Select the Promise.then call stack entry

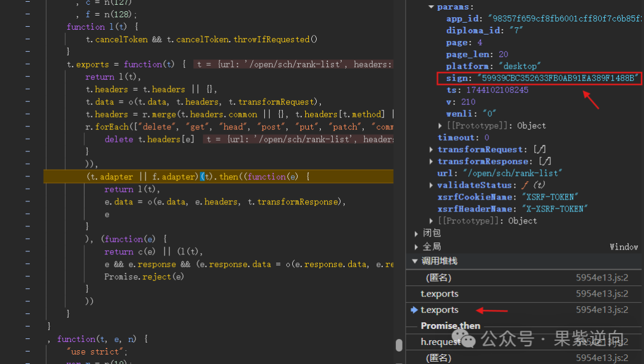coord(450,326)
